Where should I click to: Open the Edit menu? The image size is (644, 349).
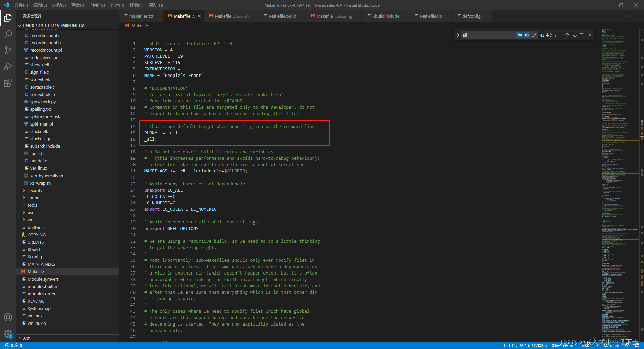40,5
